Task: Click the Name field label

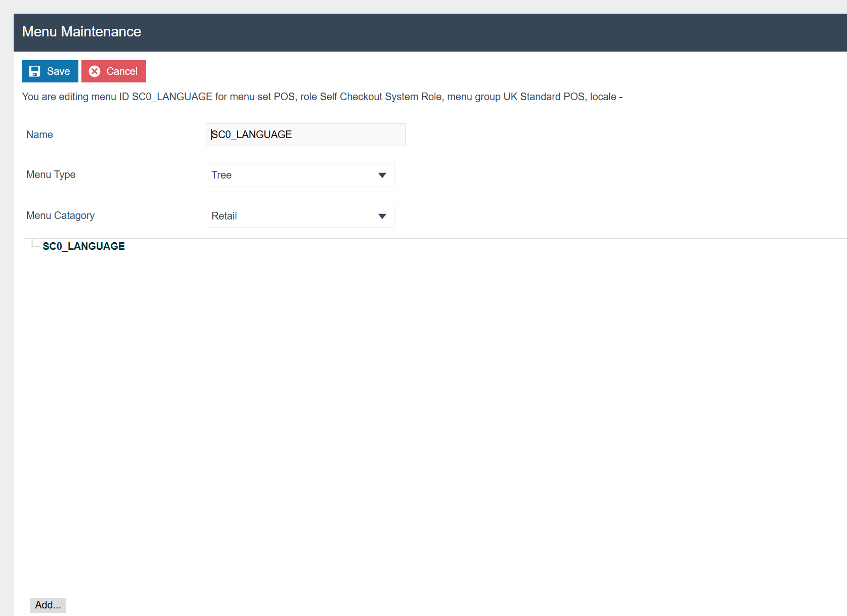Action: tap(39, 135)
